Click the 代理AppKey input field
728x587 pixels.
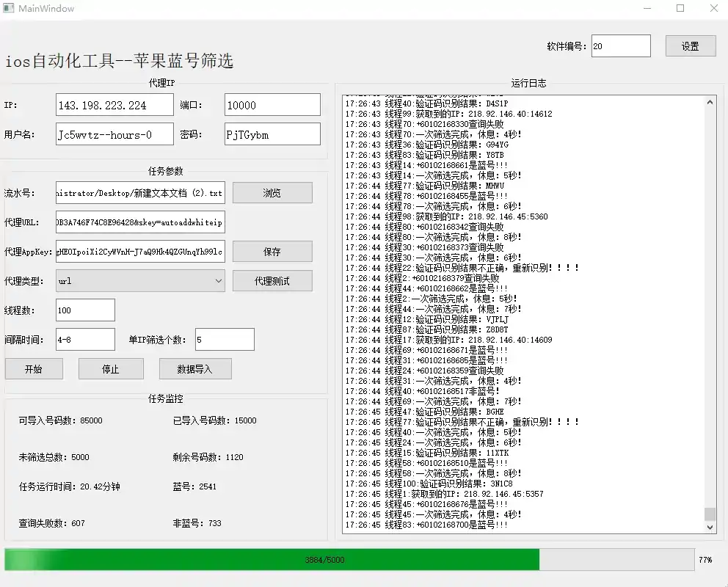pos(140,252)
